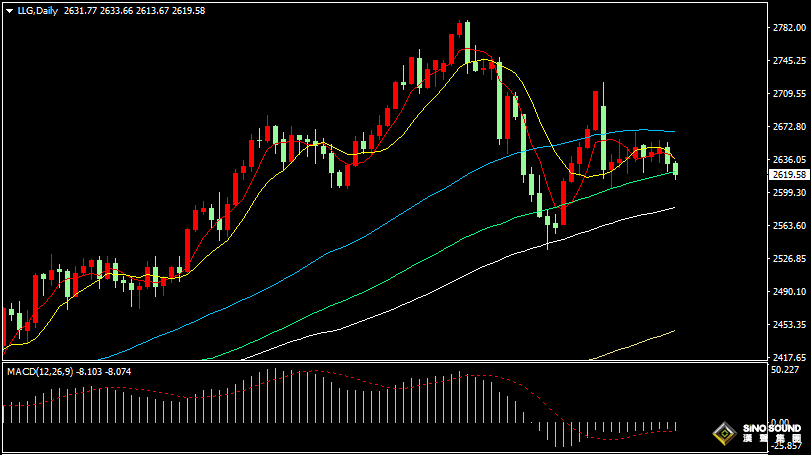Expand the dropdown arrow beside LLG,Daily
Image resolution: width=811 pixels, height=455 pixels.
click(9, 10)
